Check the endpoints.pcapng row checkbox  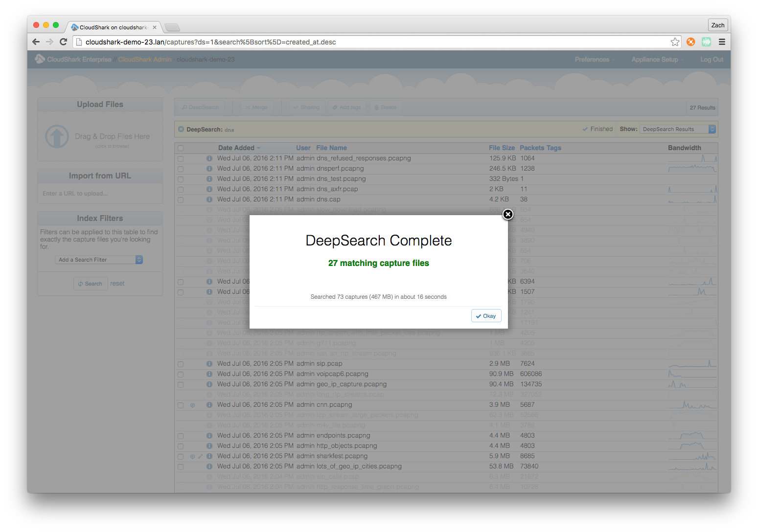click(181, 436)
